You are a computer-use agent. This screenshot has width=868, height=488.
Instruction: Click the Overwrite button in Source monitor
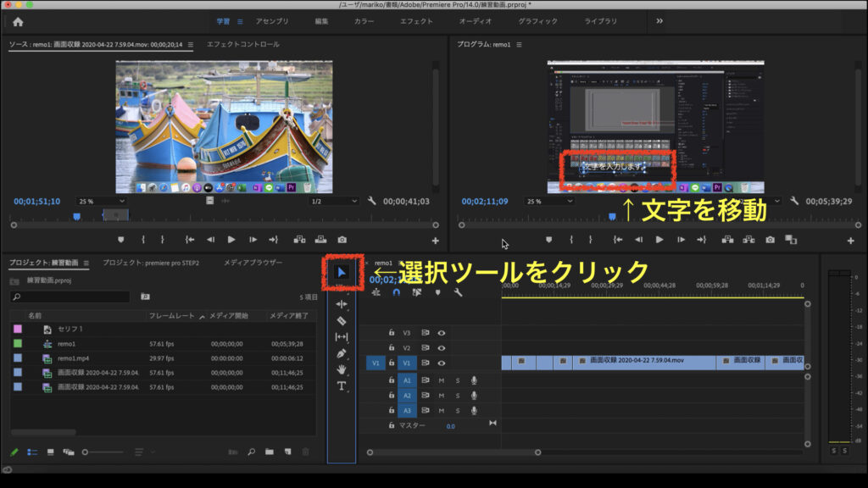(x=320, y=240)
